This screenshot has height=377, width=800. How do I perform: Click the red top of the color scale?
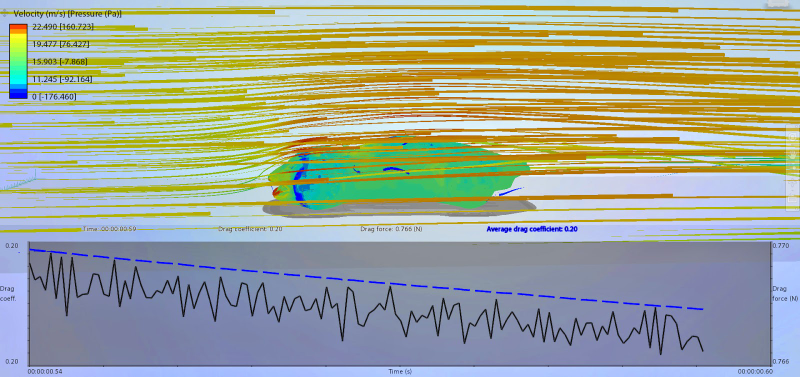pos(19,26)
